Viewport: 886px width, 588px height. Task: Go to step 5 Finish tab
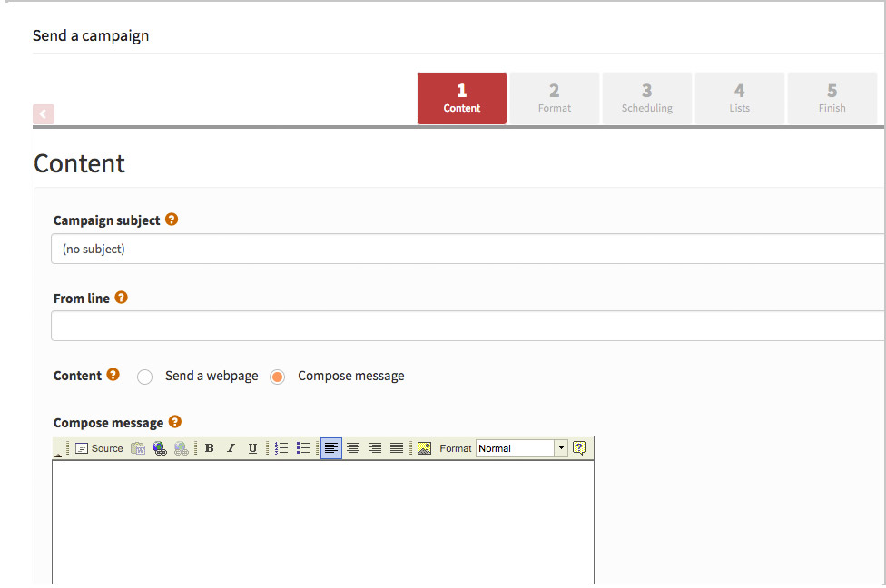(832, 98)
